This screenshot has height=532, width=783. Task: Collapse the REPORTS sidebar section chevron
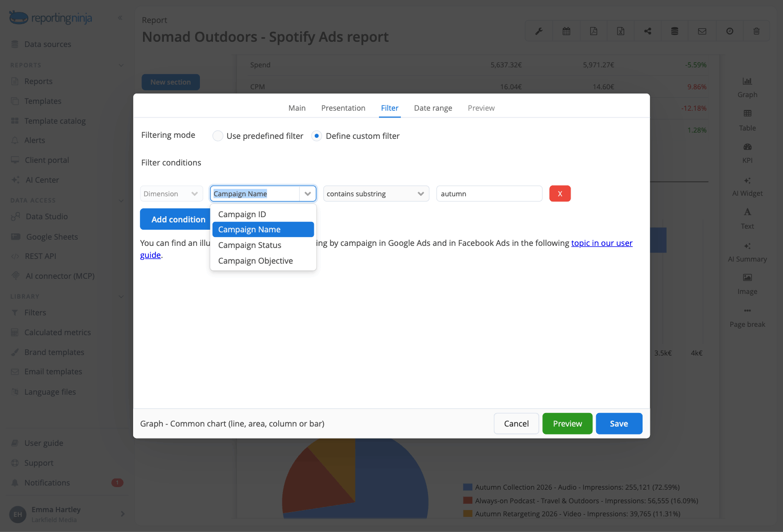(121, 65)
